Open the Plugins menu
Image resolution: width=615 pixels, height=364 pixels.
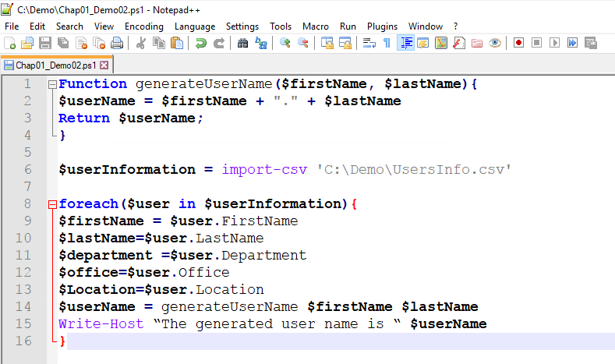pyautogui.click(x=382, y=27)
